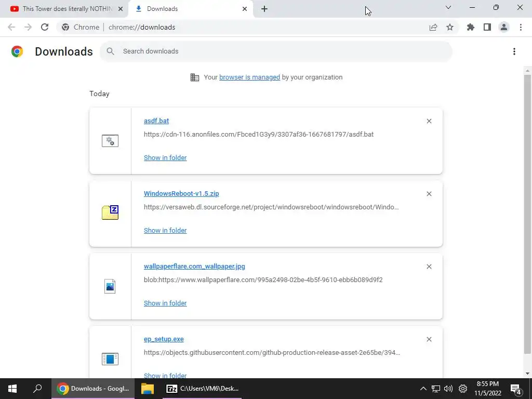Click the browser back arrow

(x=11, y=27)
